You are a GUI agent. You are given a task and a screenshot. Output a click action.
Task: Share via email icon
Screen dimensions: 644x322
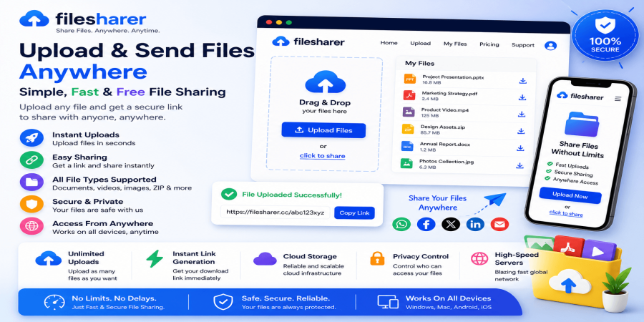(500, 224)
